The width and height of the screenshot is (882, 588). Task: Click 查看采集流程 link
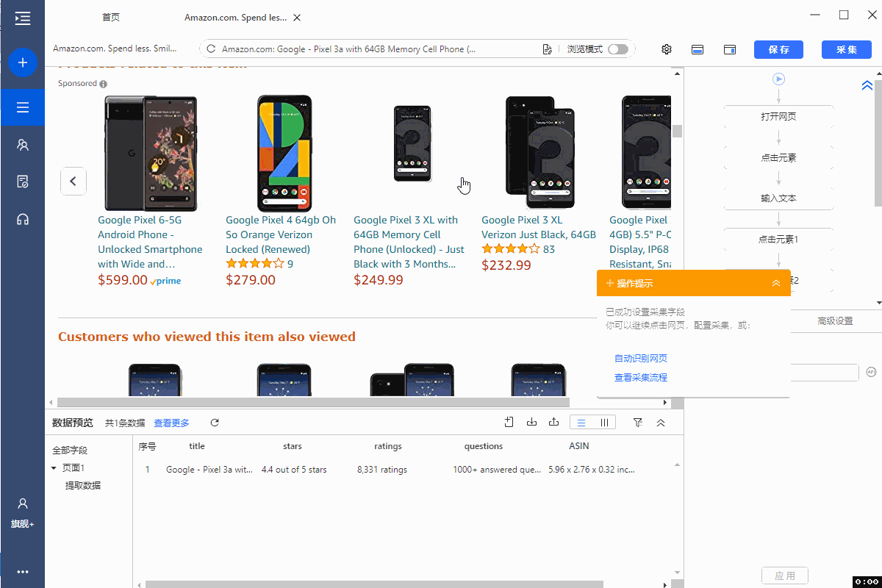(641, 378)
